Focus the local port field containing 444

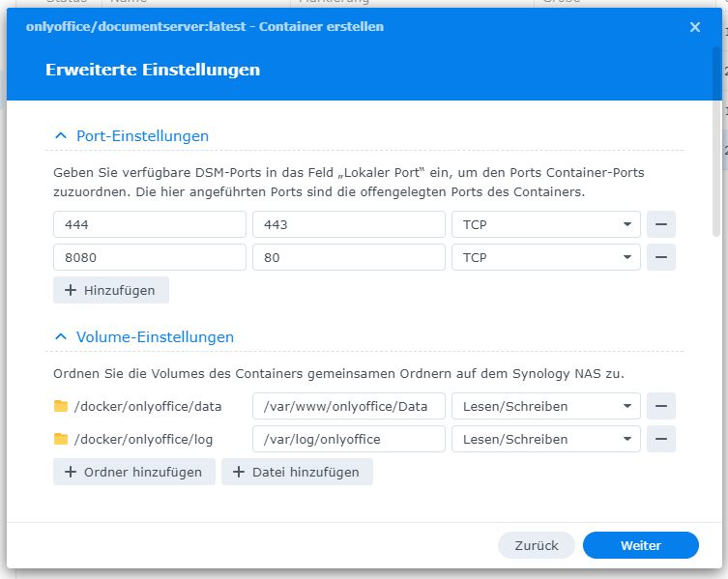(150, 224)
